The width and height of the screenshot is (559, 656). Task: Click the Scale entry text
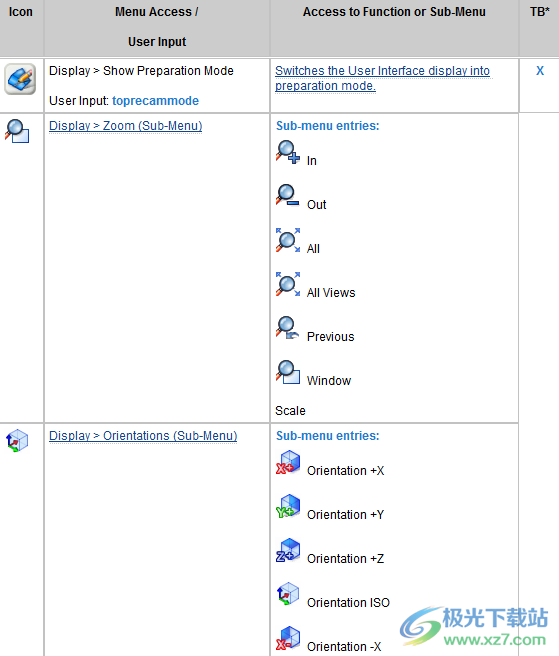290,411
